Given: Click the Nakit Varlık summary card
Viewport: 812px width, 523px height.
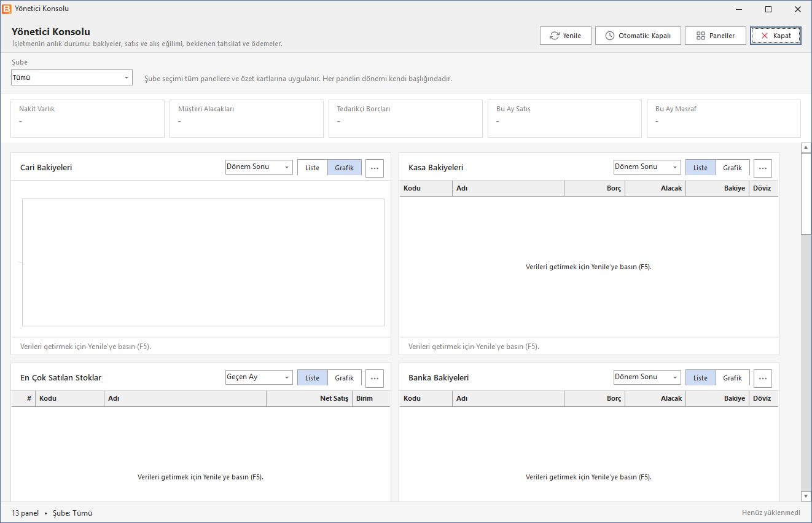Looking at the screenshot, I should pos(88,119).
